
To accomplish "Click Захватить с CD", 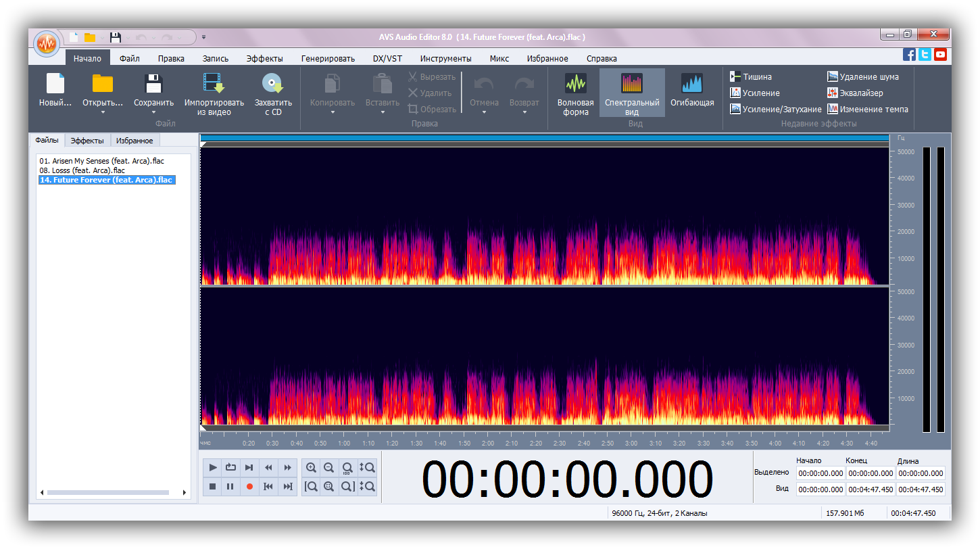I will click(x=273, y=94).
